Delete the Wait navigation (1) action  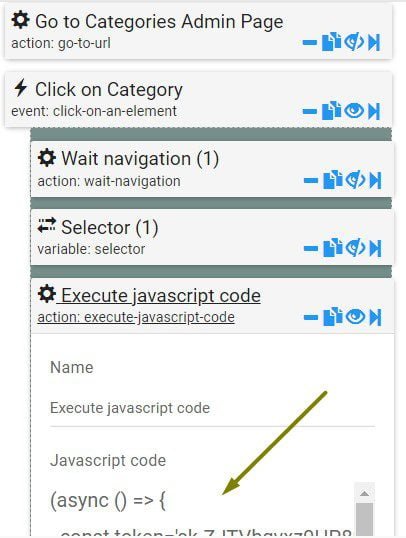click(311, 180)
